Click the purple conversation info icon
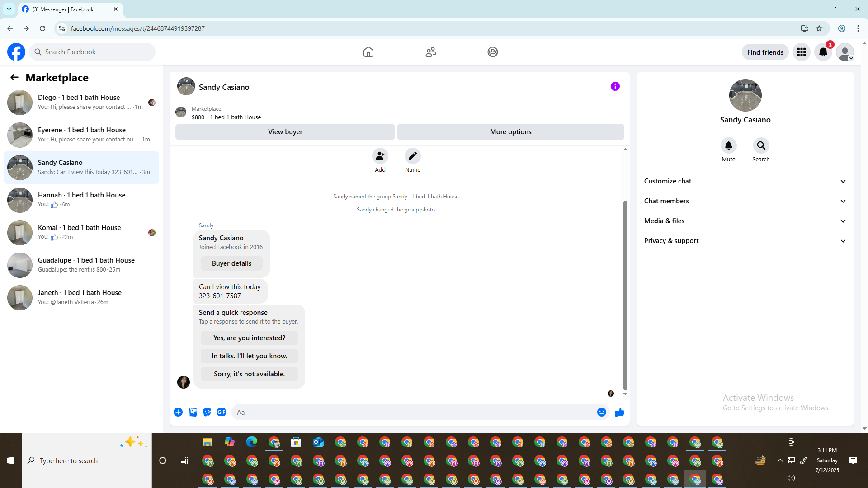 [x=615, y=86]
